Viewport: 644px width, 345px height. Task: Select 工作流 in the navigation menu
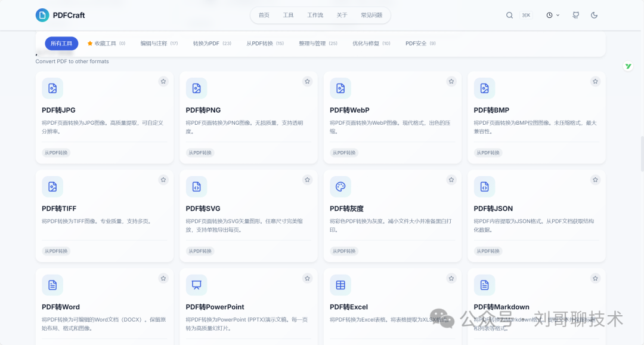(315, 15)
